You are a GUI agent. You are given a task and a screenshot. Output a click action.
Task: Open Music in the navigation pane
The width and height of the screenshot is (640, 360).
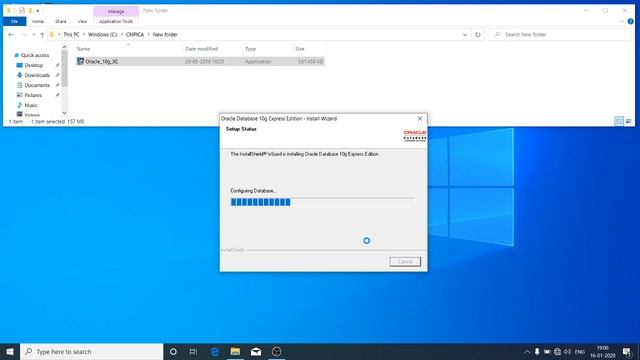[31, 105]
